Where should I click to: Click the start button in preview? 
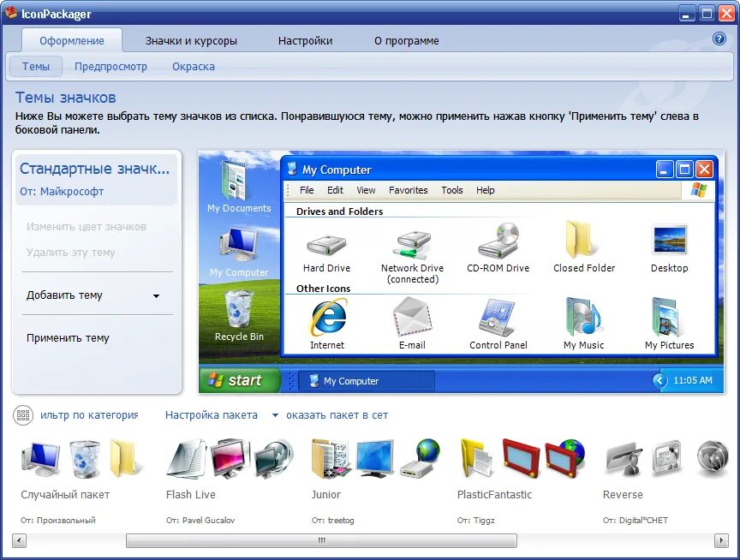(240, 380)
